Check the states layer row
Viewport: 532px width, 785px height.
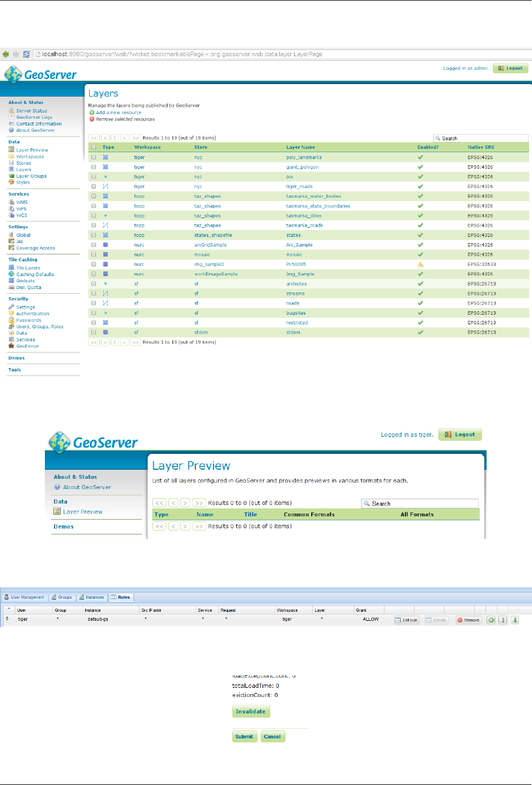pos(94,235)
